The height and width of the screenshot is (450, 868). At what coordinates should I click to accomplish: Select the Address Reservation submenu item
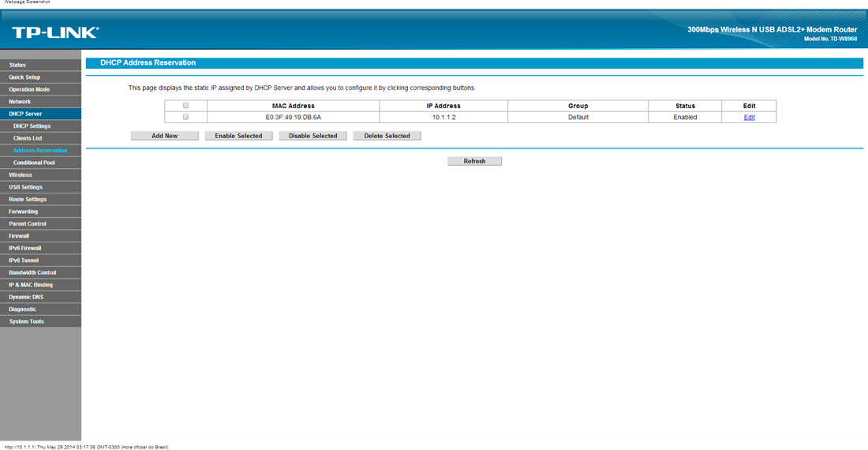point(40,150)
